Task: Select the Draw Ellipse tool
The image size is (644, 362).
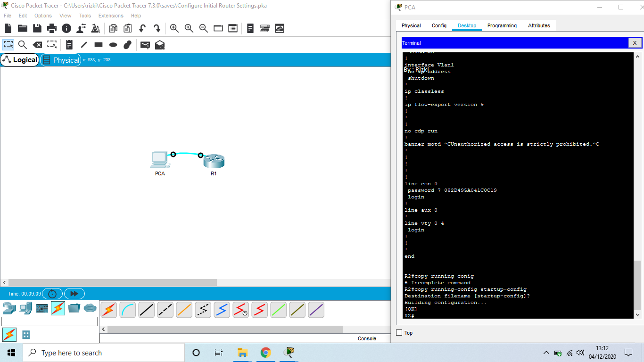Action: click(113, 45)
